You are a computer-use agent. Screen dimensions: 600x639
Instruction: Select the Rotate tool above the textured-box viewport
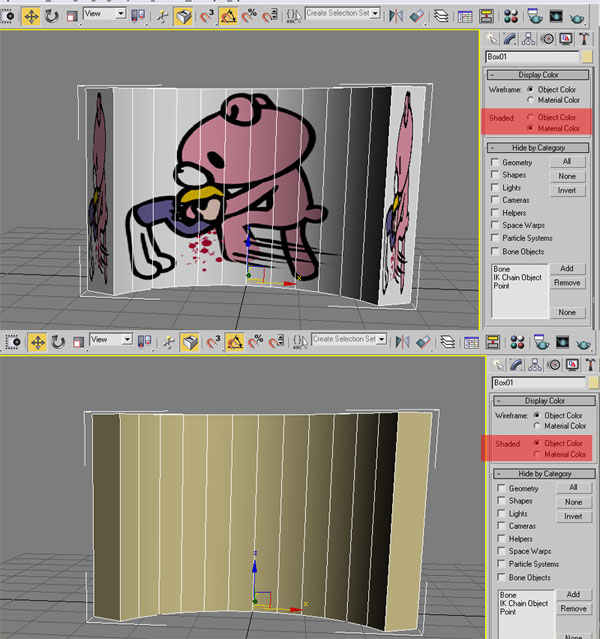51,16
